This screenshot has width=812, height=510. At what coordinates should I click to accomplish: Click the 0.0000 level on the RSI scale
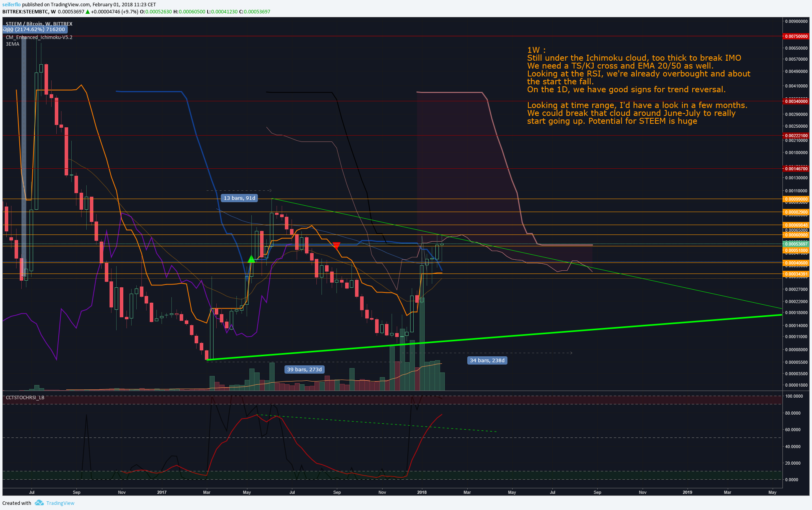pos(792,480)
